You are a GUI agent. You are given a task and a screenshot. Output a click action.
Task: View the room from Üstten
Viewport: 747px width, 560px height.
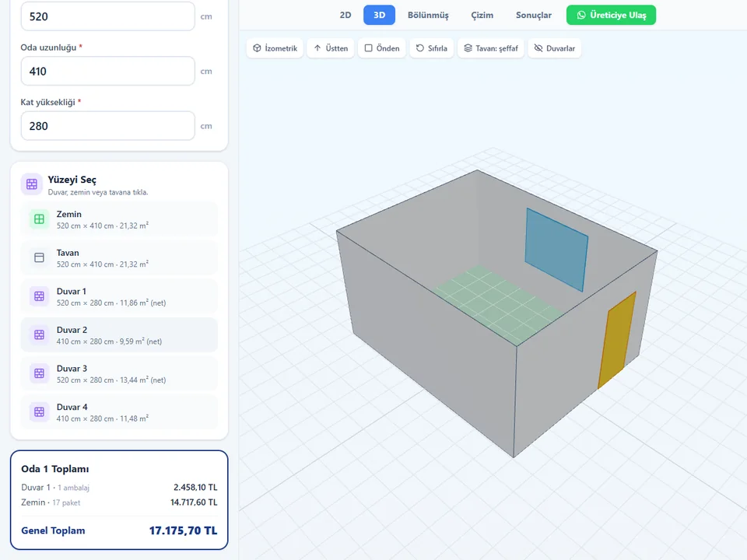click(x=331, y=48)
